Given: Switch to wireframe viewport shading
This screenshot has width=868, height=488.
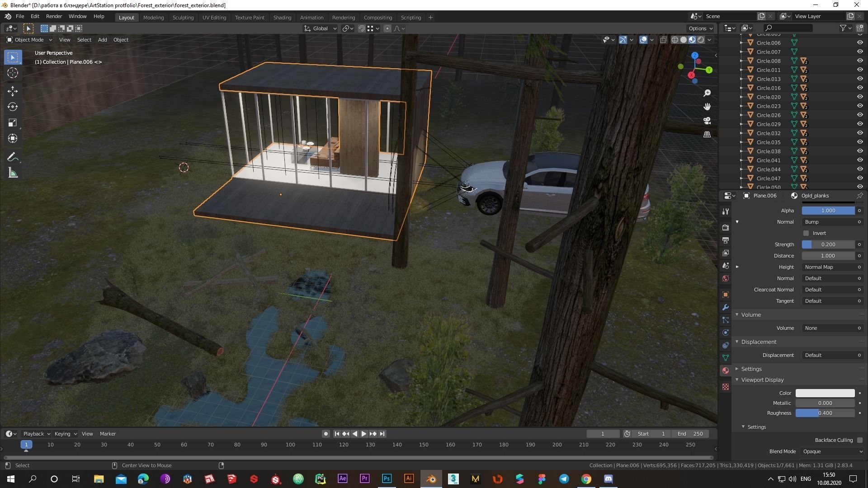Looking at the screenshot, I should (675, 40).
